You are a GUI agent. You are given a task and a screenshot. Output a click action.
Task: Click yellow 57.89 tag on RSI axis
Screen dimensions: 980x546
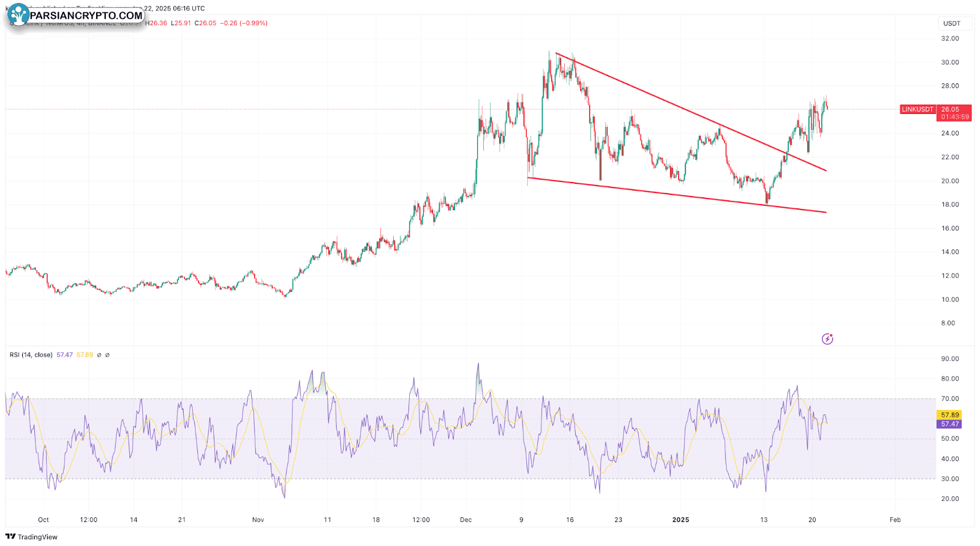(x=950, y=415)
